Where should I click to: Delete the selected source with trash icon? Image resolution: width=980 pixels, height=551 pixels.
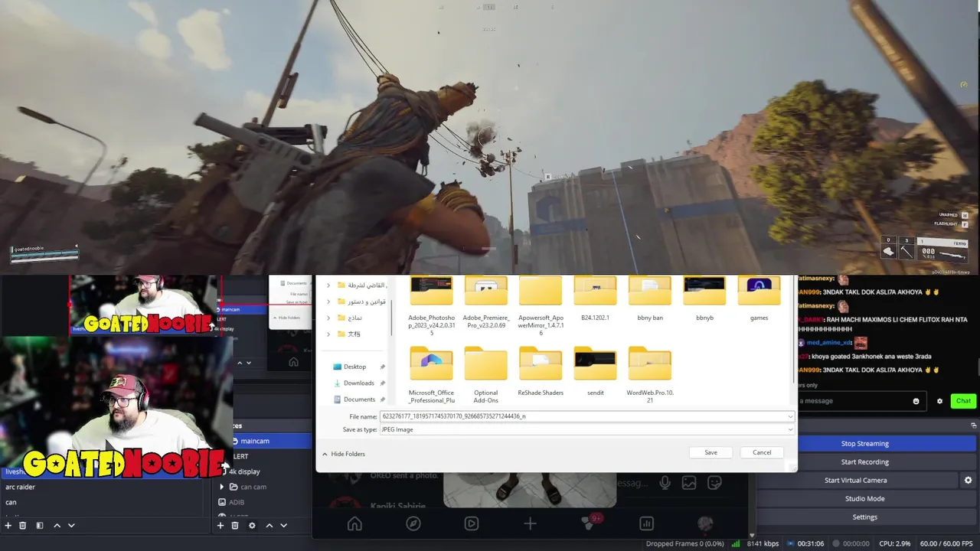pyautogui.click(x=235, y=526)
